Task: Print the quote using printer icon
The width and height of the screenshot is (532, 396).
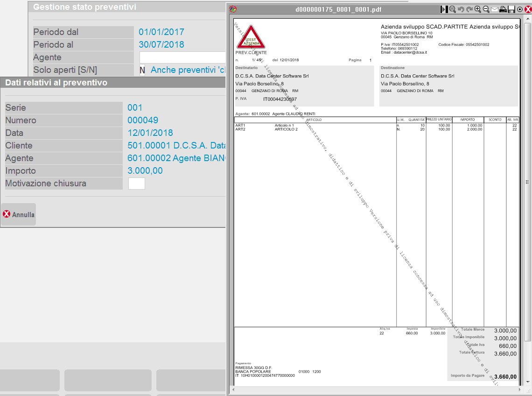Action: (503, 9)
